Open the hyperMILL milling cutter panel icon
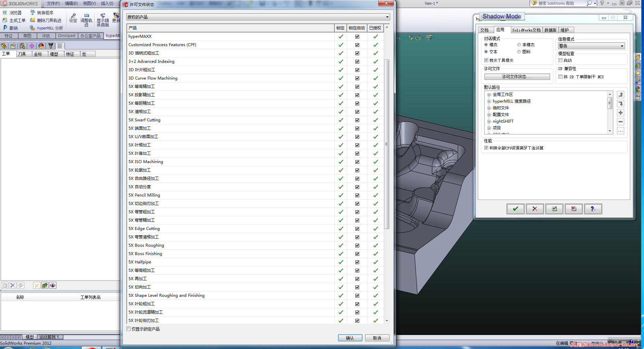The height and width of the screenshot is (349, 644). click(x=51, y=46)
